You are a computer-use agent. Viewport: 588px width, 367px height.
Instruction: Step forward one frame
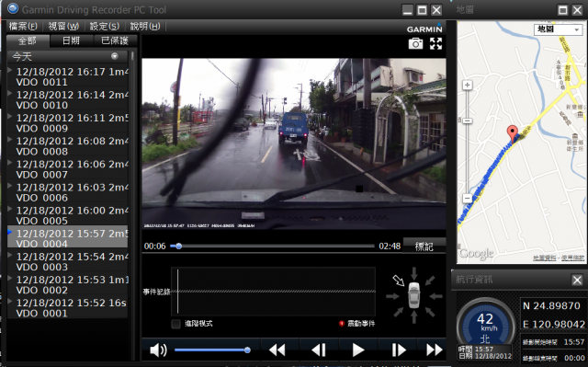pyautogui.click(x=398, y=350)
